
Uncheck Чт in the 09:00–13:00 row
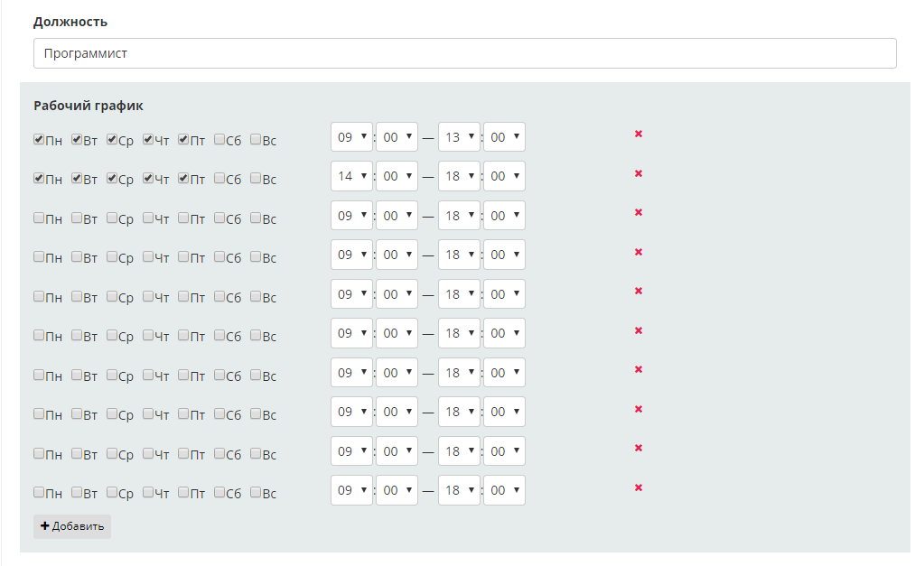pos(148,140)
